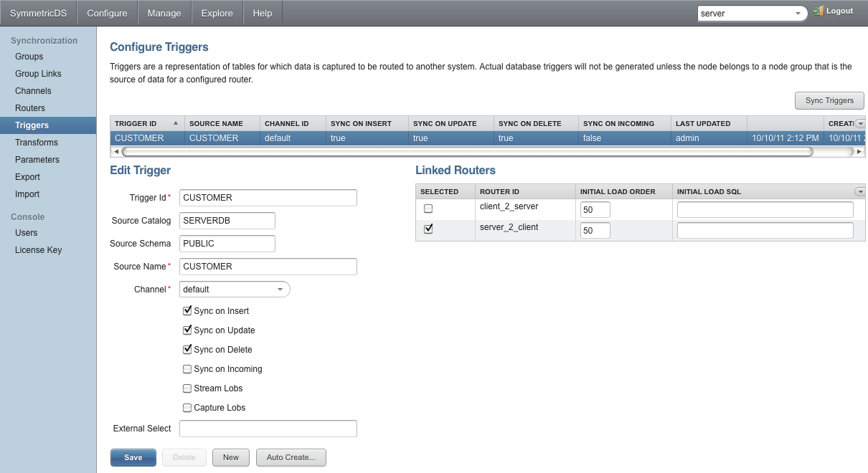Go to Transforms in the sidebar

37,143
